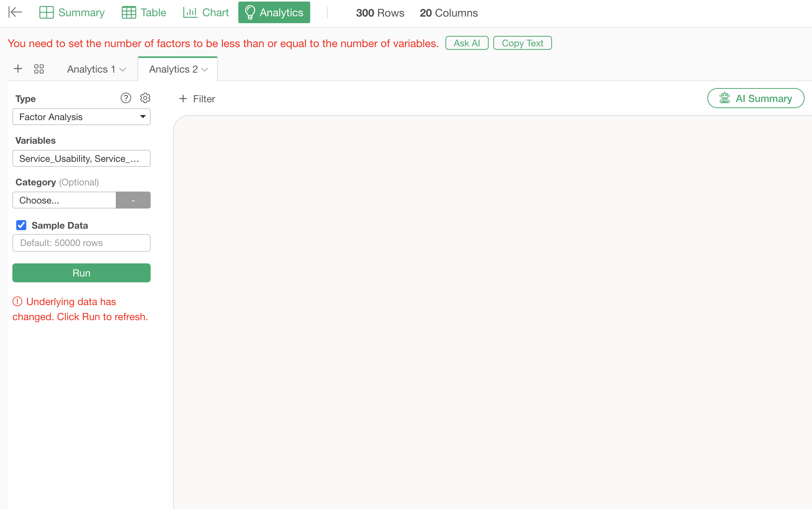Click the 300 Rows count
Screen dimensions: 812x509
pyautogui.click(x=380, y=13)
